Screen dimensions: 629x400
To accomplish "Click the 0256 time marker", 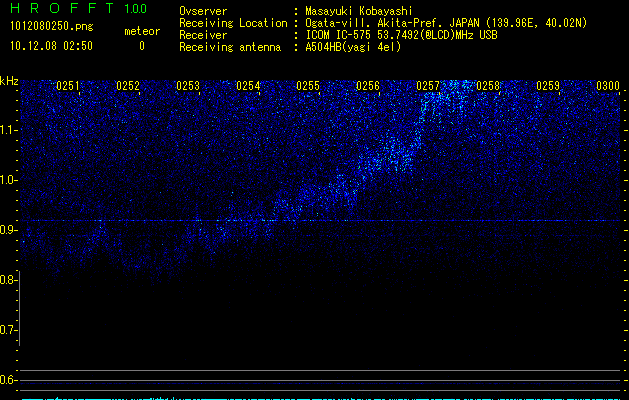I will [x=368, y=86].
